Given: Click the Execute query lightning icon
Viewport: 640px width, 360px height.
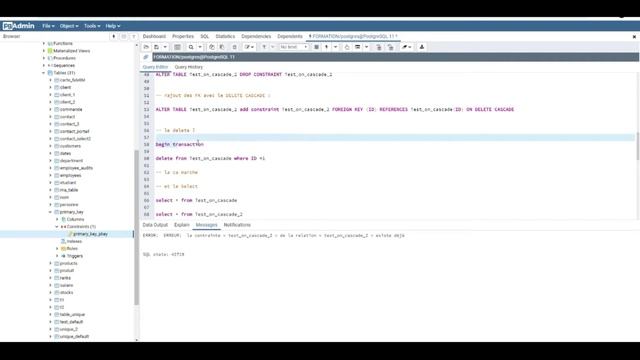Looking at the screenshot, I should (327, 47).
